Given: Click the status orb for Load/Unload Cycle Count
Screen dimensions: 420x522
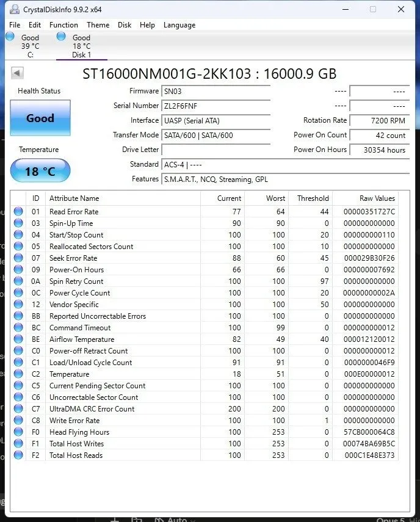Looking at the screenshot, I should (18, 362).
